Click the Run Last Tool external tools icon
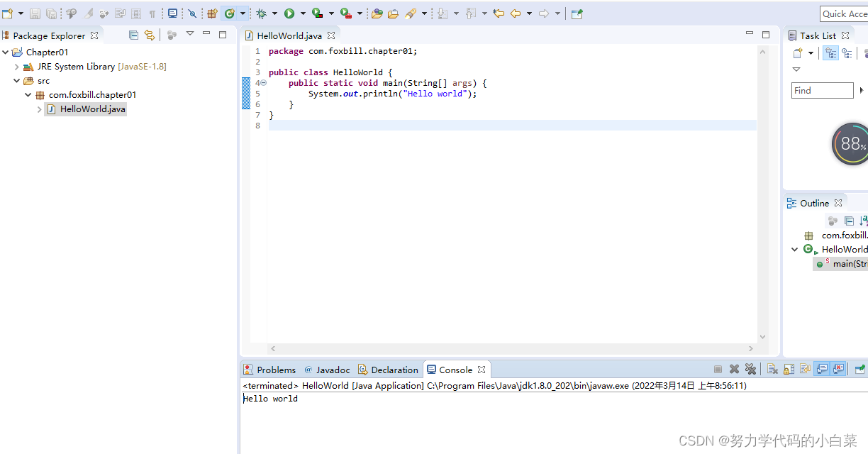The image size is (868, 454). (x=346, y=13)
